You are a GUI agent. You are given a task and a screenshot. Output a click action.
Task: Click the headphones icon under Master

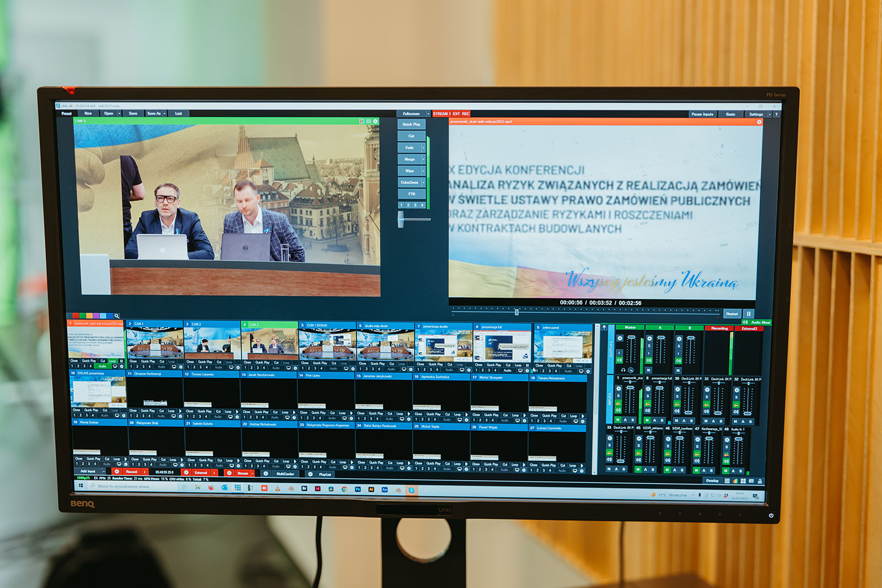click(623, 370)
